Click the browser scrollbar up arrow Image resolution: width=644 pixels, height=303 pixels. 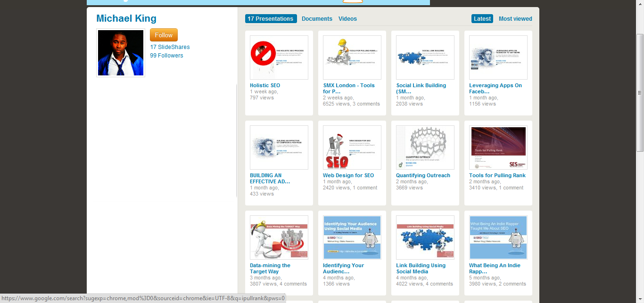[640, 4]
